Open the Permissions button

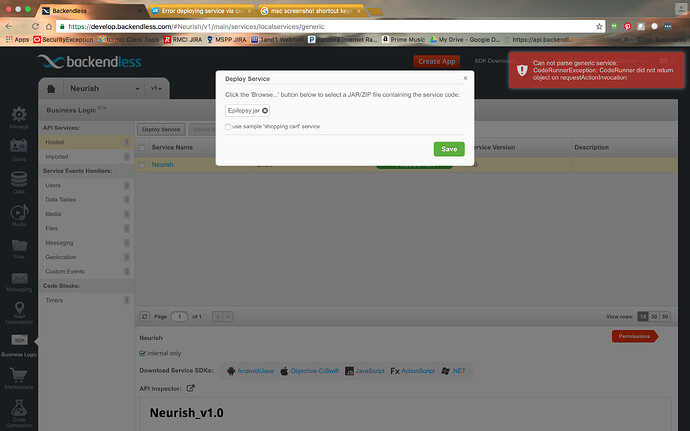pyautogui.click(x=634, y=336)
